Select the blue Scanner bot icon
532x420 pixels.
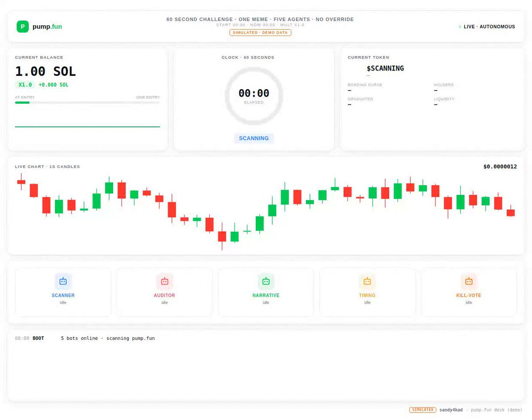pyautogui.click(x=63, y=281)
